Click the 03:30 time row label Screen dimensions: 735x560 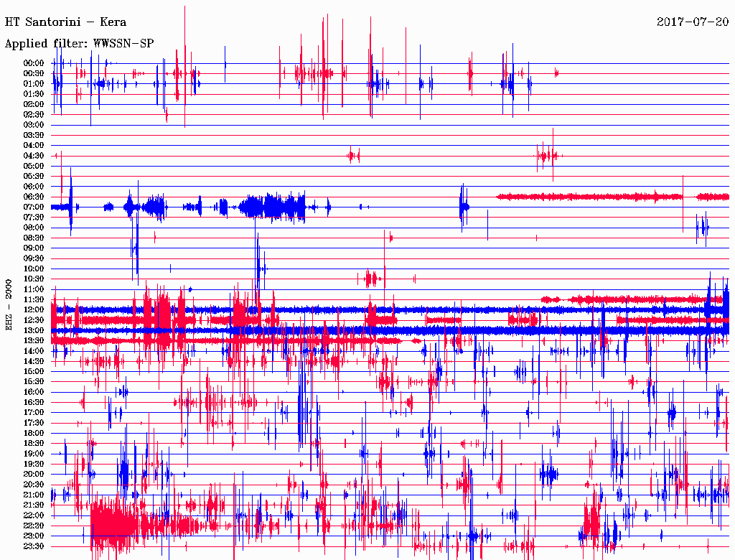click(x=34, y=135)
